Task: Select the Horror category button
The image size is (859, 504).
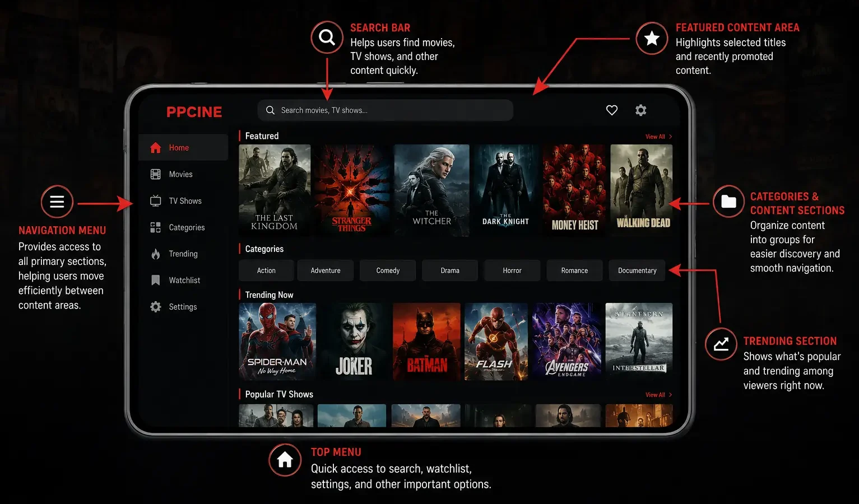Action: [x=512, y=270]
